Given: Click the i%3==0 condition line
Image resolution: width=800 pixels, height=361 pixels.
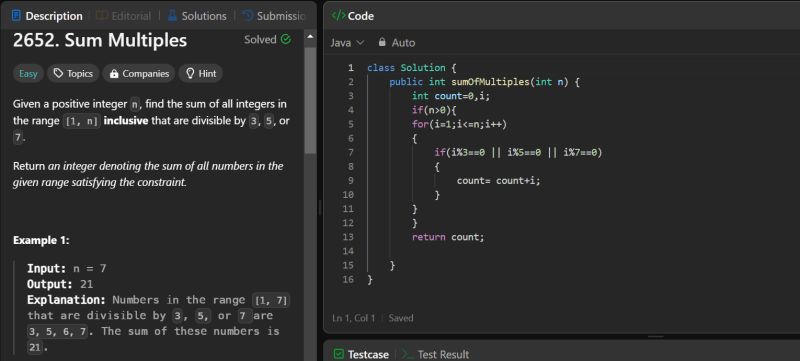Looking at the screenshot, I should tap(518, 152).
